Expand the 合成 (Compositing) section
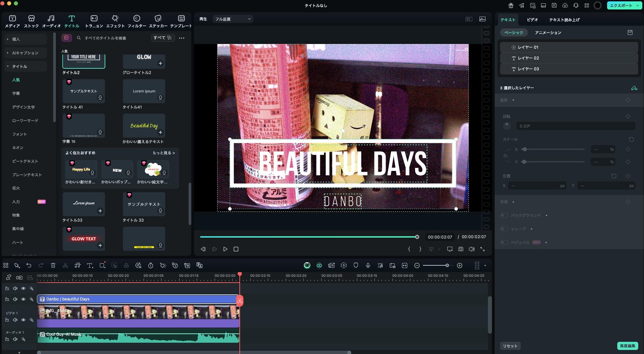 point(513,202)
